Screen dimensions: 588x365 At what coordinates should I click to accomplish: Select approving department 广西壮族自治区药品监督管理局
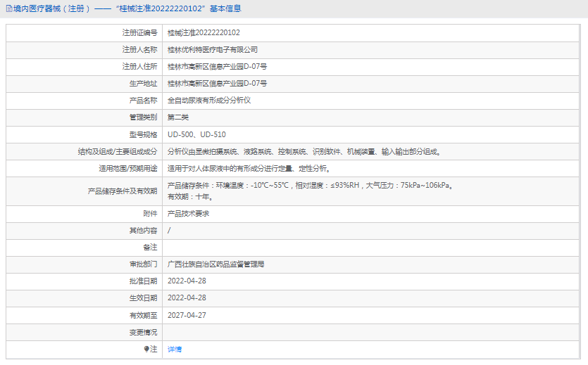[x=215, y=264]
